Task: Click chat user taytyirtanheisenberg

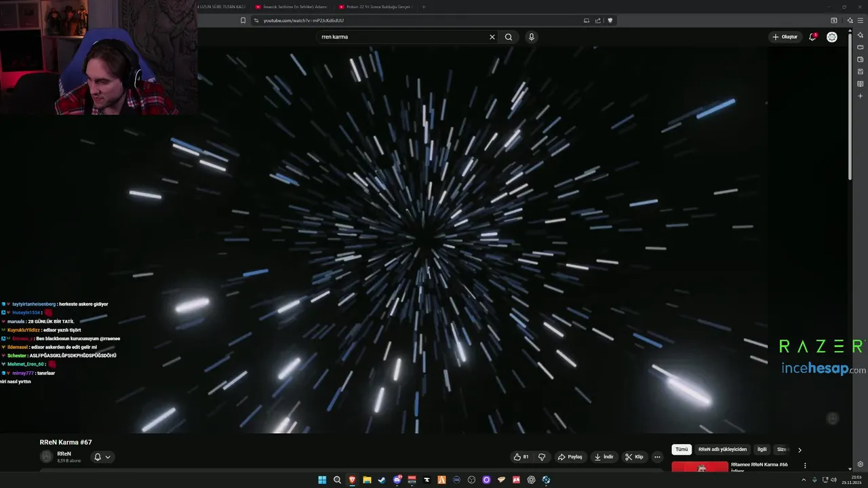Action: (x=33, y=304)
